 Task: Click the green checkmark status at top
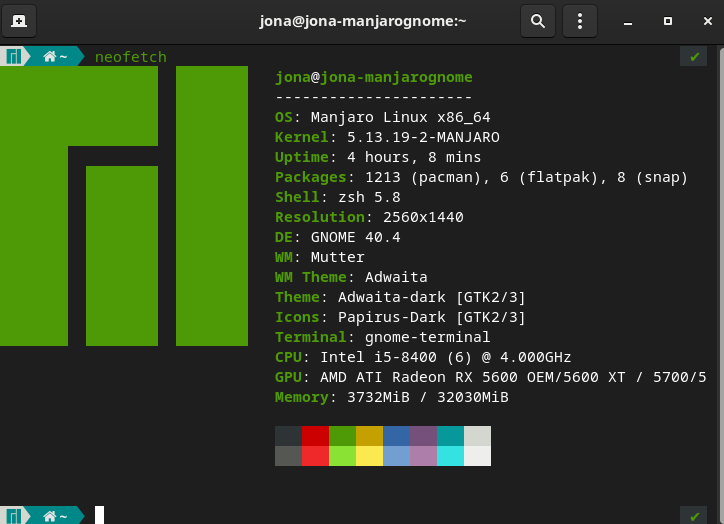[694, 57]
